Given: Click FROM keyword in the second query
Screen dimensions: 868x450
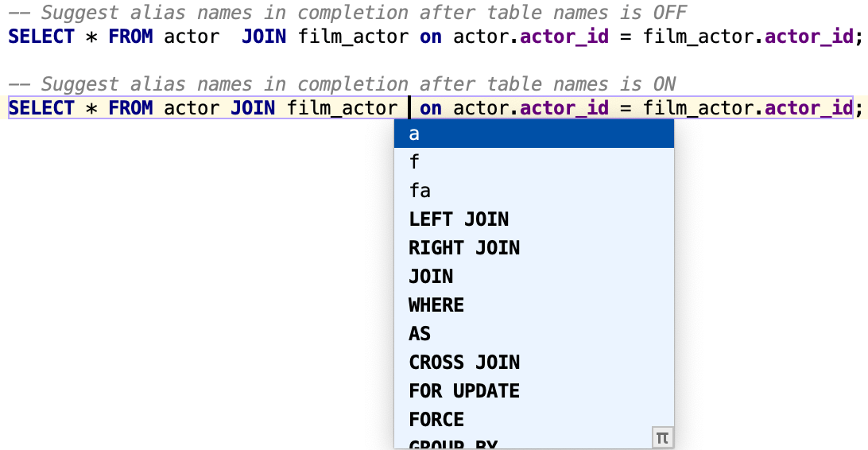Looking at the screenshot, I should (x=130, y=108).
